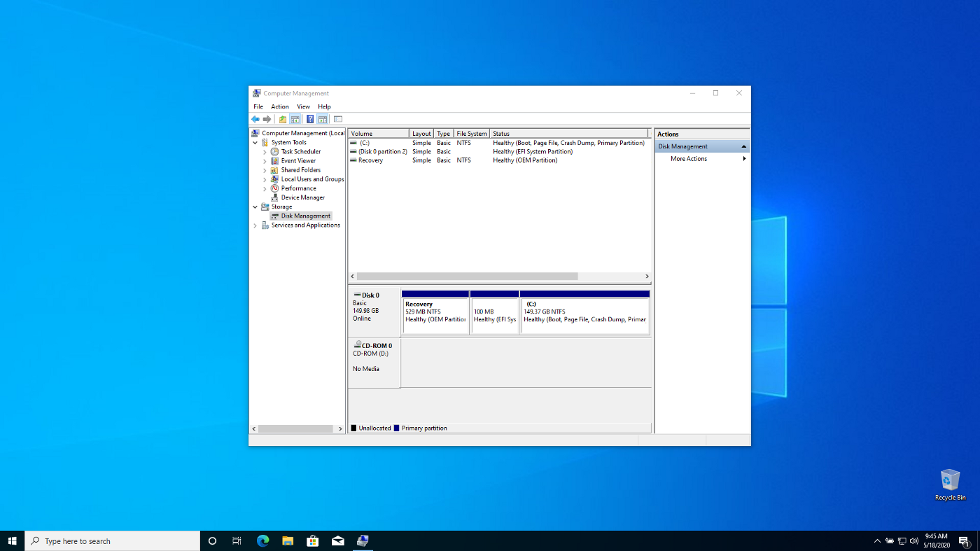Expand the Task Scheduler node

265,151
